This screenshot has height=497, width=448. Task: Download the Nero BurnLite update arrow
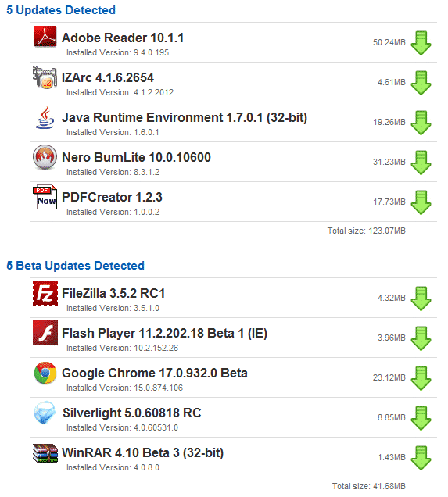coord(421,163)
